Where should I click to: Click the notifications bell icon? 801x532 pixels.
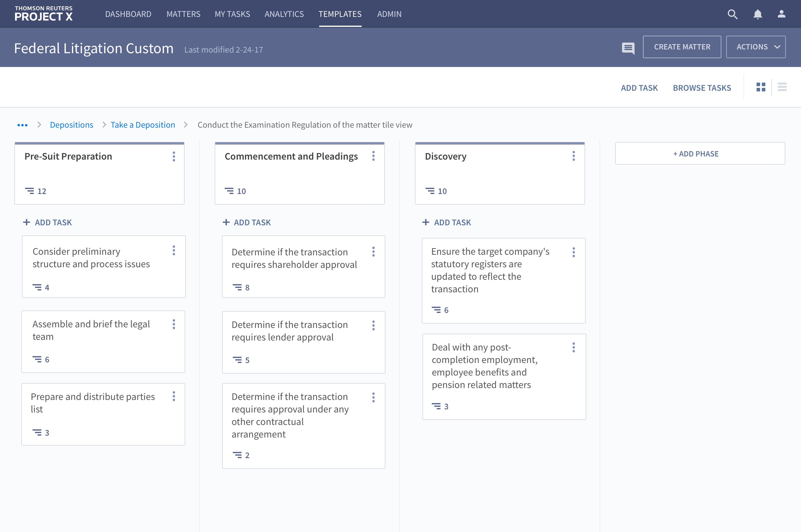tap(758, 14)
